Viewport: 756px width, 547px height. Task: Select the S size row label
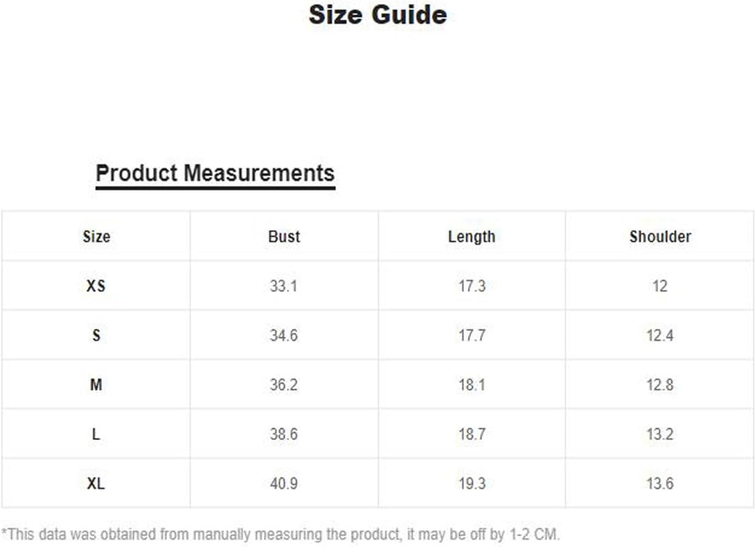pyautogui.click(x=96, y=335)
